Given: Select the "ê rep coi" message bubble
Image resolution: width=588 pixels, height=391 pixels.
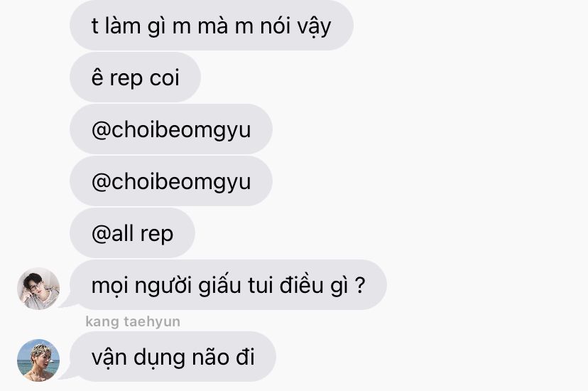Looking at the screenshot, I should 136,77.
